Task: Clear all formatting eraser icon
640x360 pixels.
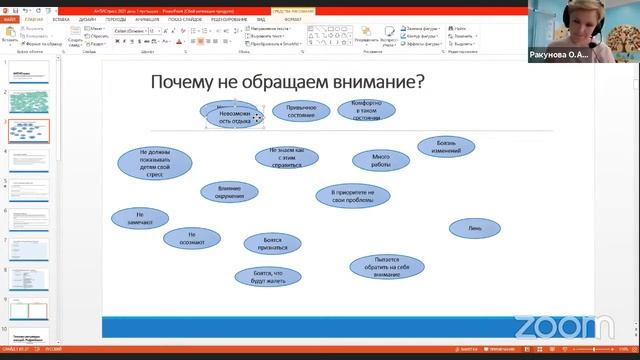Action: pos(183,31)
